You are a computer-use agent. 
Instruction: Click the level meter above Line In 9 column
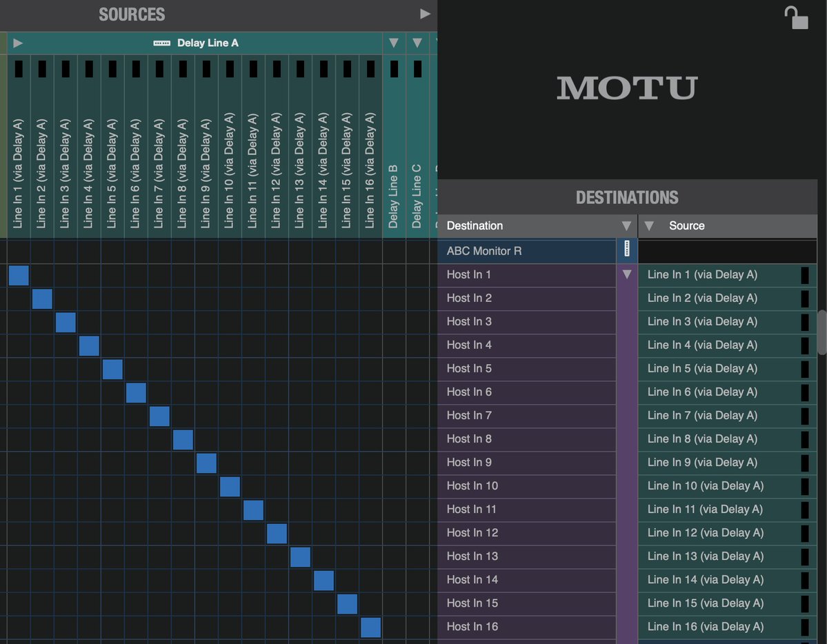[207, 69]
